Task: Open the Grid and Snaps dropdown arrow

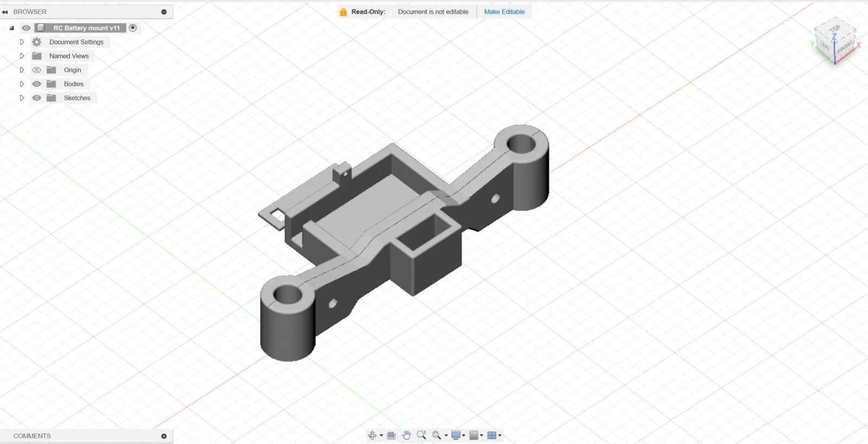Action: point(482,435)
